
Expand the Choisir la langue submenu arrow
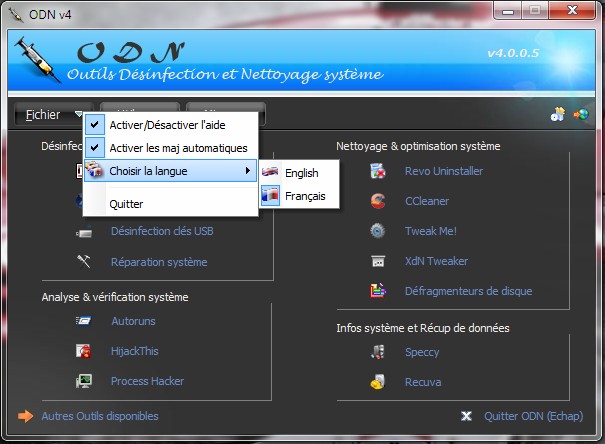248,170
